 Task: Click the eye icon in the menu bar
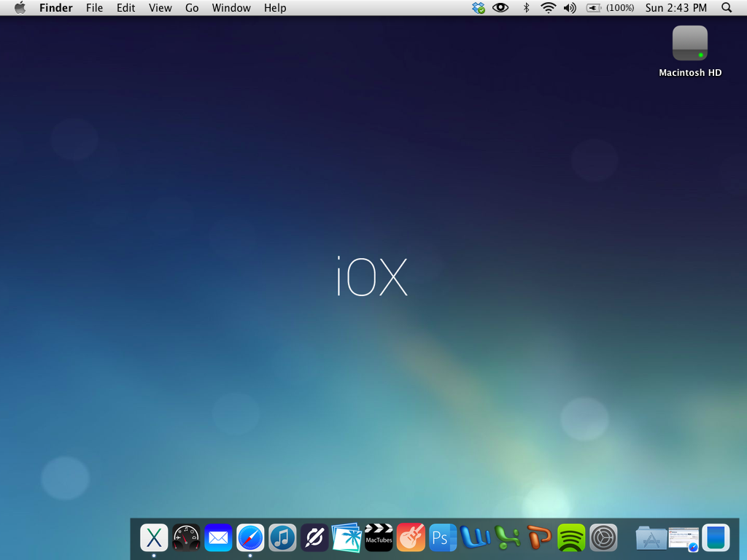500,7
